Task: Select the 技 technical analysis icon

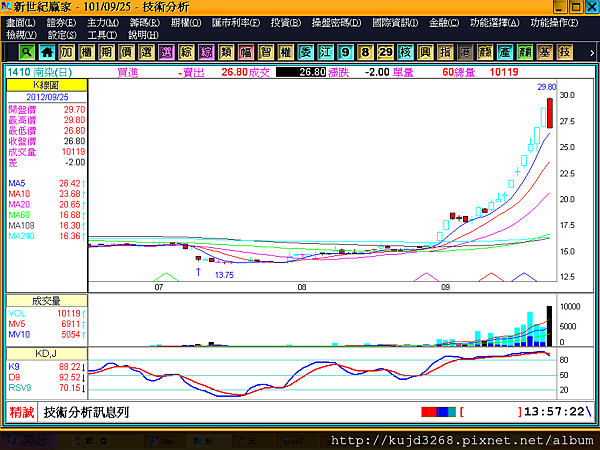Action: (x=565, y=52)
